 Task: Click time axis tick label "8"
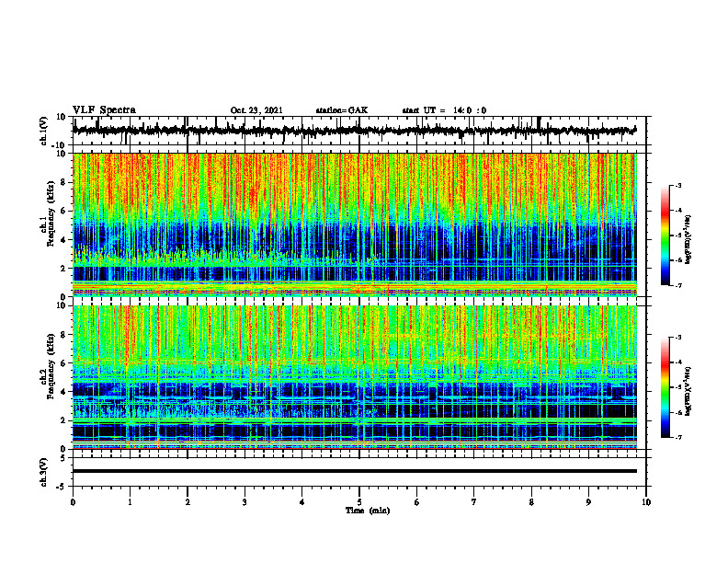point(531,502)
